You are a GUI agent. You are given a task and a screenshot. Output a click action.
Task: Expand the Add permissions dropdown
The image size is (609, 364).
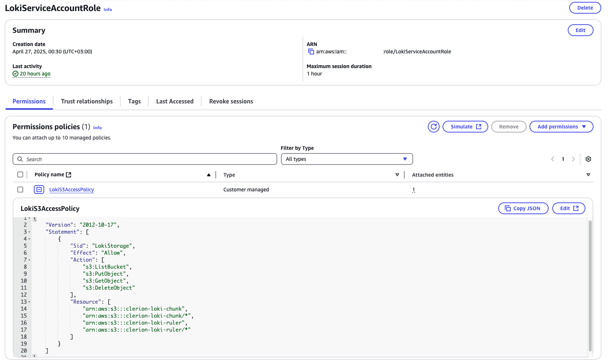(561, 127)
